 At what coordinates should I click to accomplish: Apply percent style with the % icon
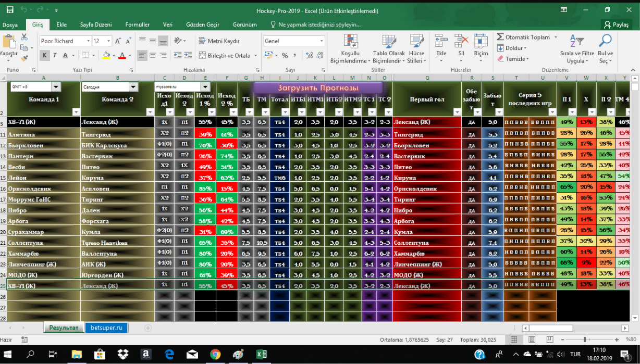(x=285, y=55)
